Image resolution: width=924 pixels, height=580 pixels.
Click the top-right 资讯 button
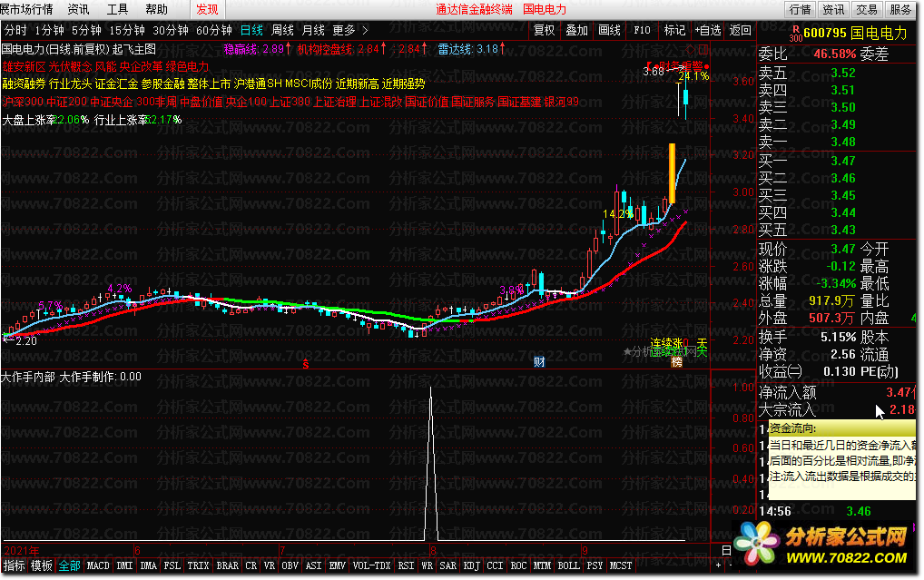click(x=833, y=9)
